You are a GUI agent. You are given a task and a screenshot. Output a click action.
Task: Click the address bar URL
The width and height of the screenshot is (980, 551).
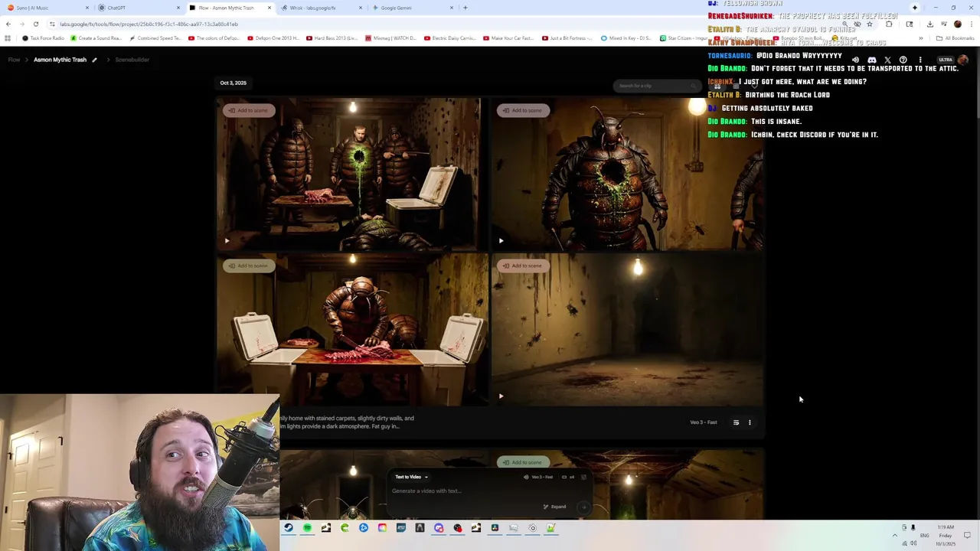tap(149, 24)
